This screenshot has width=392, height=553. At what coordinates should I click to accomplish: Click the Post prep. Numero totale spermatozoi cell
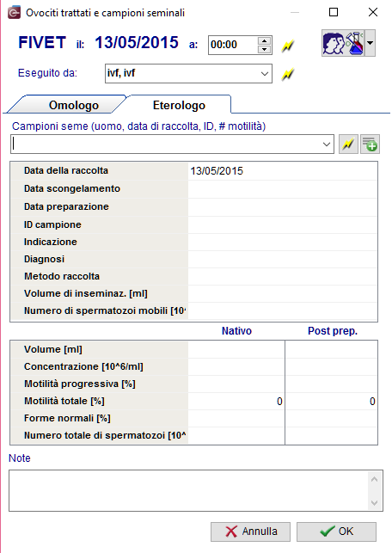331,436
